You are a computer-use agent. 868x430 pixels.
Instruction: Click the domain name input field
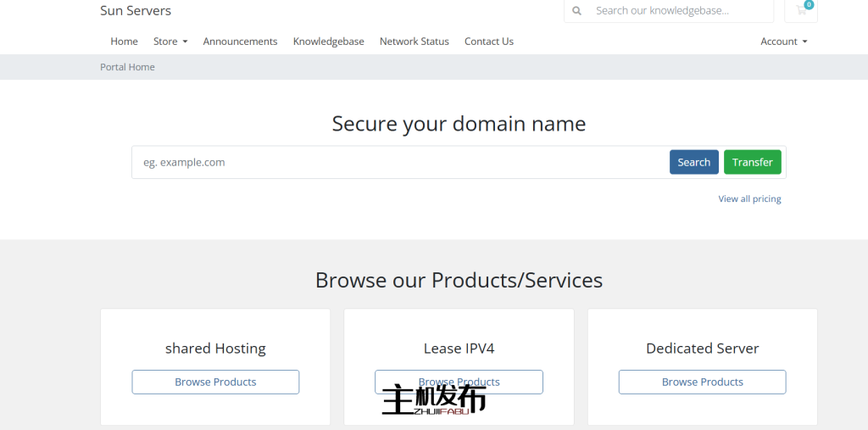398,162
